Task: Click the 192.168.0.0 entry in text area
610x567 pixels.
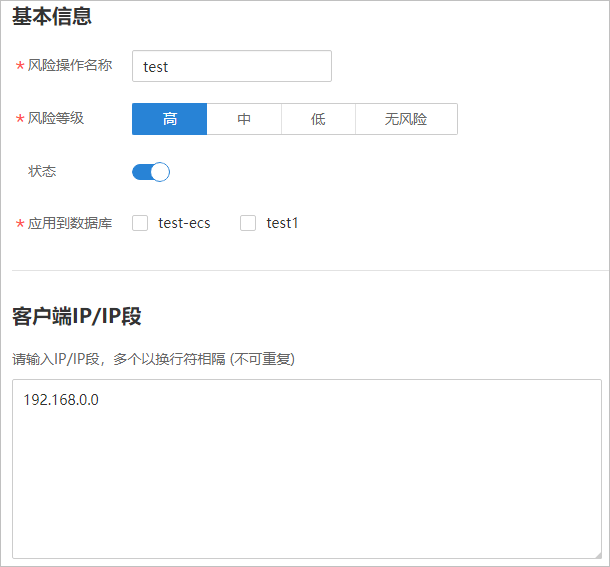Action: pyautogui.click(x=61, y=400)
